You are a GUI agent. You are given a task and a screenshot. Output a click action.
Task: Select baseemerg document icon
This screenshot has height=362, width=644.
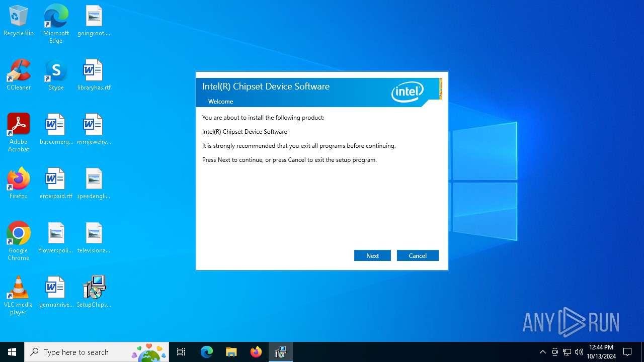click(x=56, y=130)
